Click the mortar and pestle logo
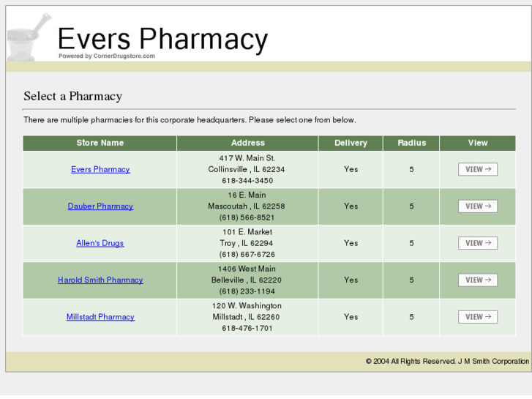The image size is (532, 399). (x=29, y=37)
